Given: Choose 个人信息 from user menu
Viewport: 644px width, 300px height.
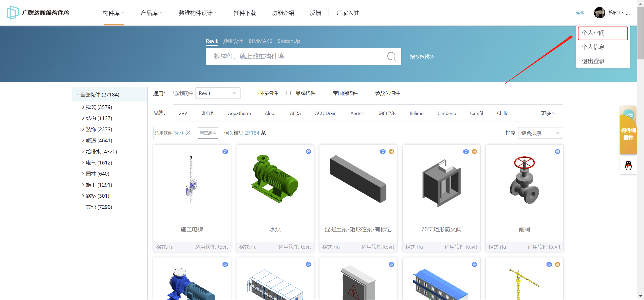Looking at the screenshot, I should point(603,47).
